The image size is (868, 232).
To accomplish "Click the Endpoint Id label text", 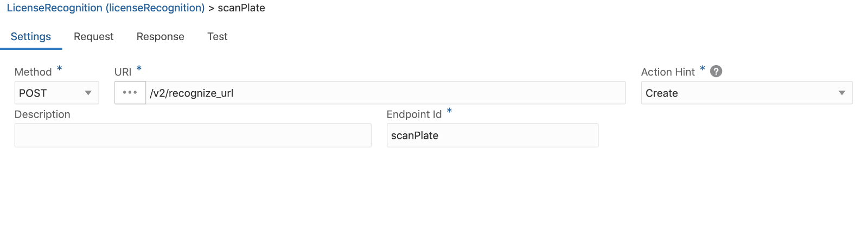I will point(414,114).
